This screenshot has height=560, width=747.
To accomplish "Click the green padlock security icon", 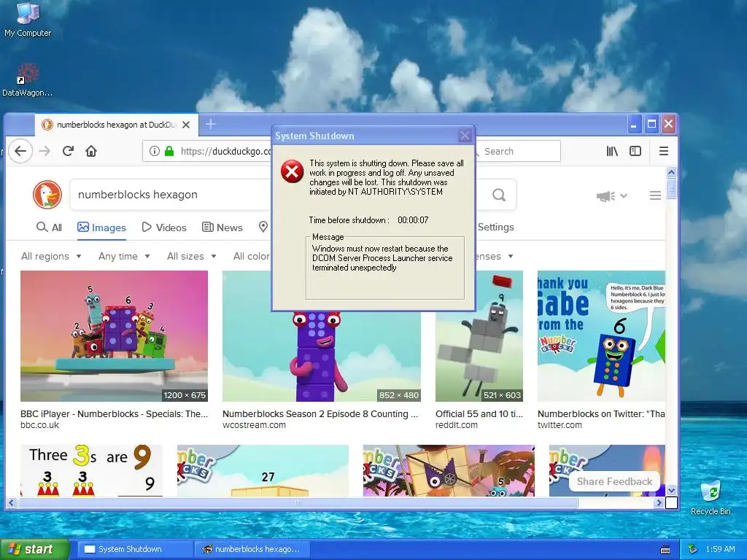I will (x=169, y=151).
